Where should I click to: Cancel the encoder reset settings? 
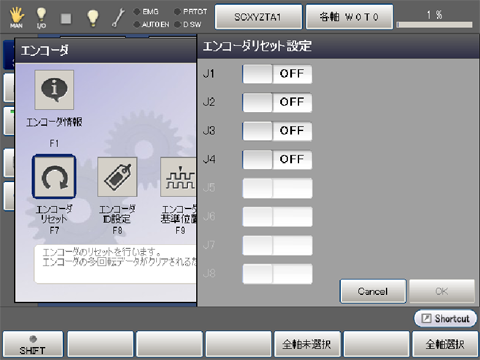pos(373,291)
